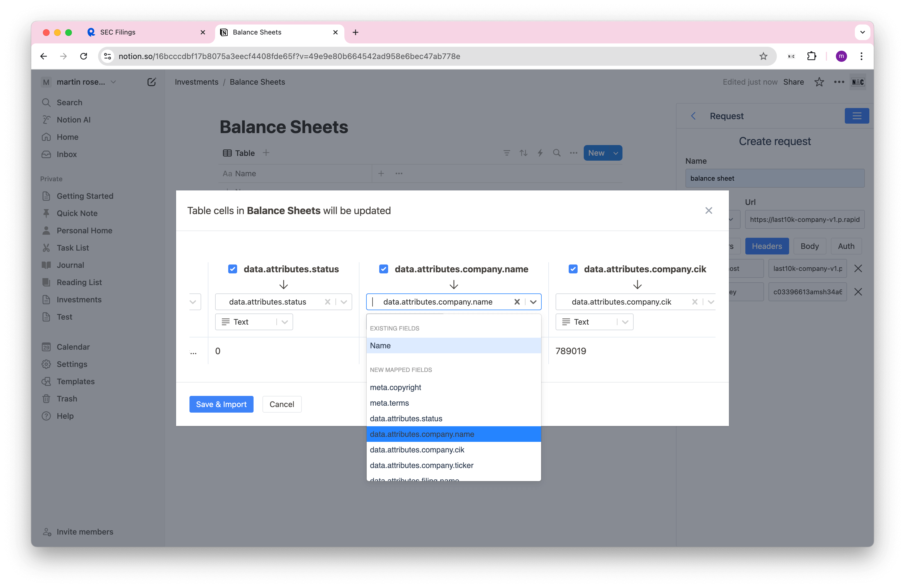Open the Inbox
Screen dimensions: 905x588
pyautogui.click(x=67, y=154)
